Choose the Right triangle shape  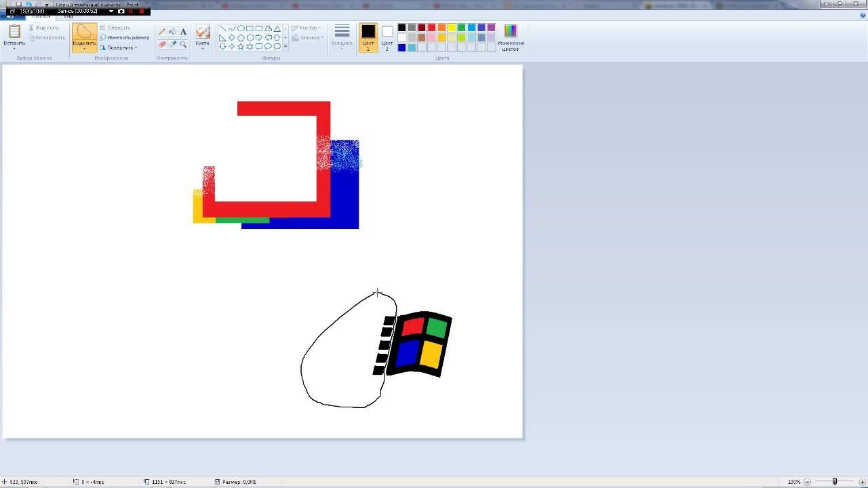tap(222, 37)
